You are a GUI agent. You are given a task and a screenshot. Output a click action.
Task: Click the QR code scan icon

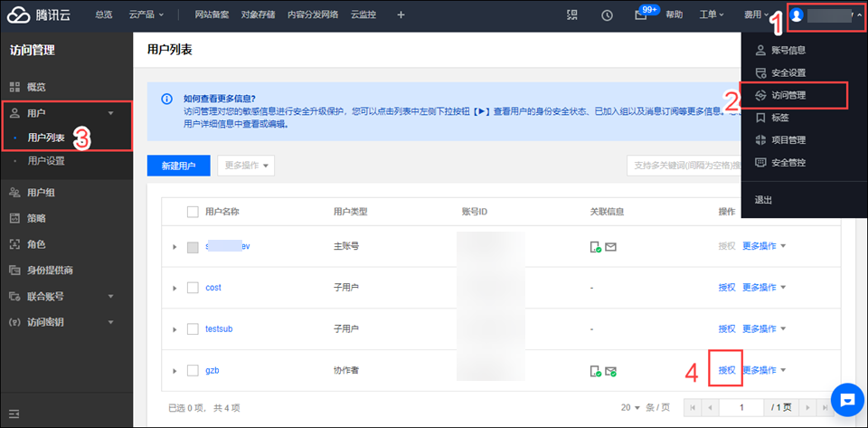coord(571,15)
